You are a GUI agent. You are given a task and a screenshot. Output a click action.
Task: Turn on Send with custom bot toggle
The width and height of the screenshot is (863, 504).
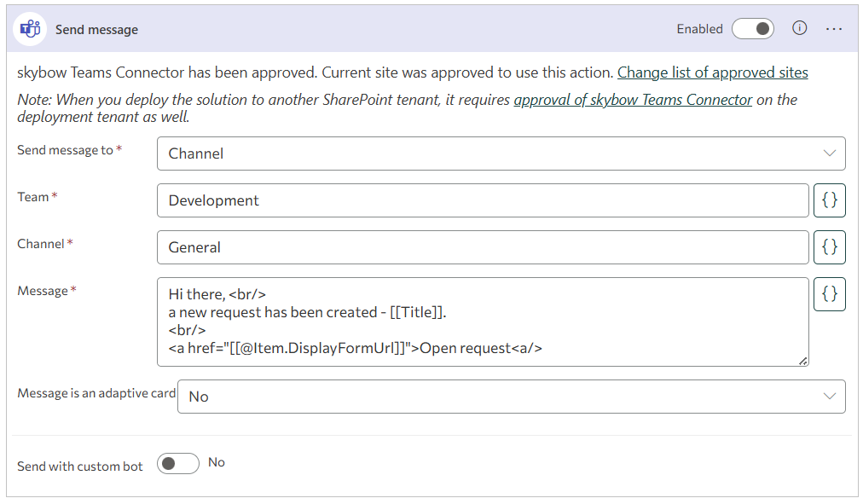click(x=177, y=463)
